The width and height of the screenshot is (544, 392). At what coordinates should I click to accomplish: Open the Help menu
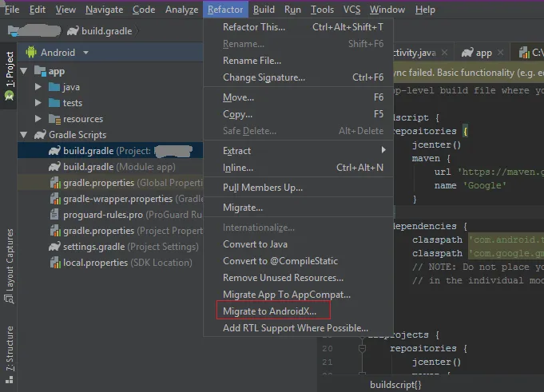click(425, 10)
